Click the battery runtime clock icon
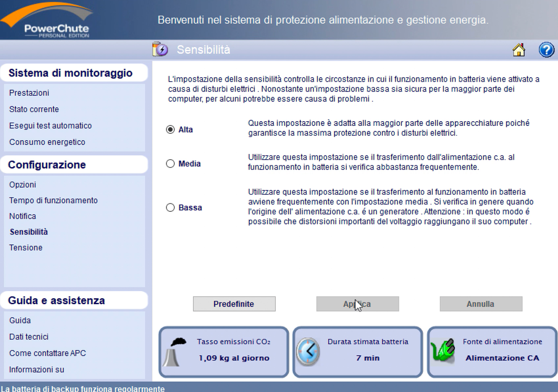Viewport: 558px width, 392px height. point(308,352)
